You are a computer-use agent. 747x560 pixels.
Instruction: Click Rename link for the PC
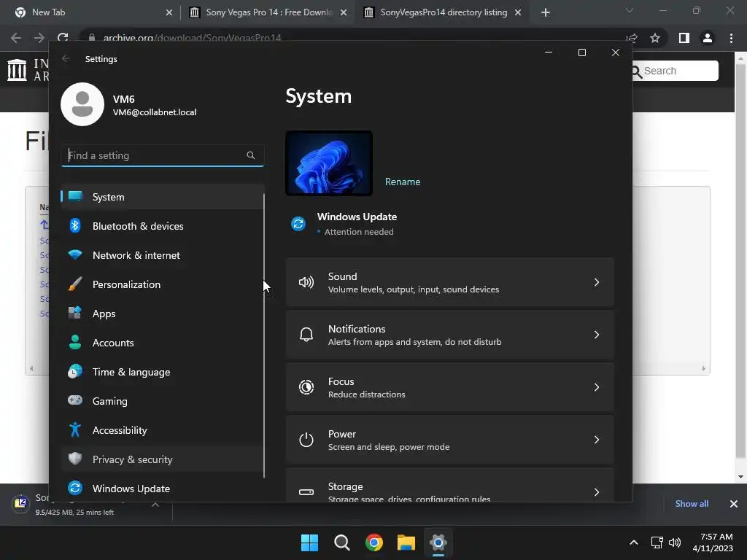(403, 182)
